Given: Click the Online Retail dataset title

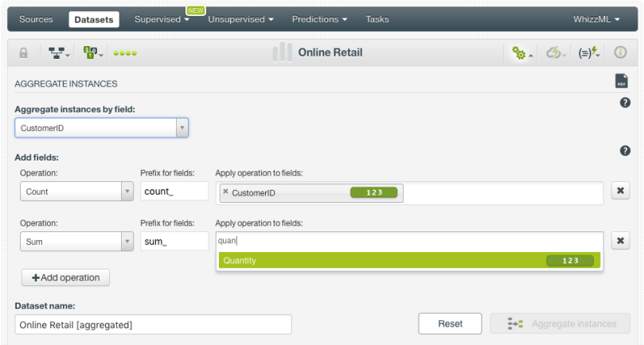Looking at the screenshot, I should 330,52.
